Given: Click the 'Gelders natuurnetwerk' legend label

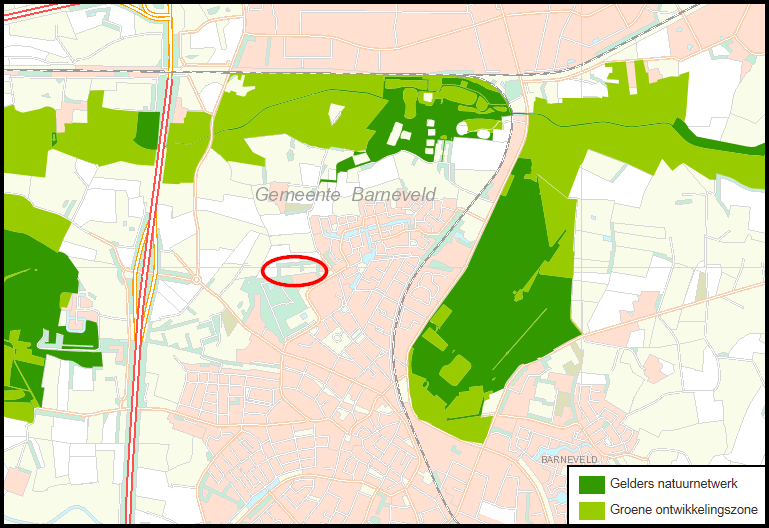Looking at the screenshot, I should [x=673, y=483].
